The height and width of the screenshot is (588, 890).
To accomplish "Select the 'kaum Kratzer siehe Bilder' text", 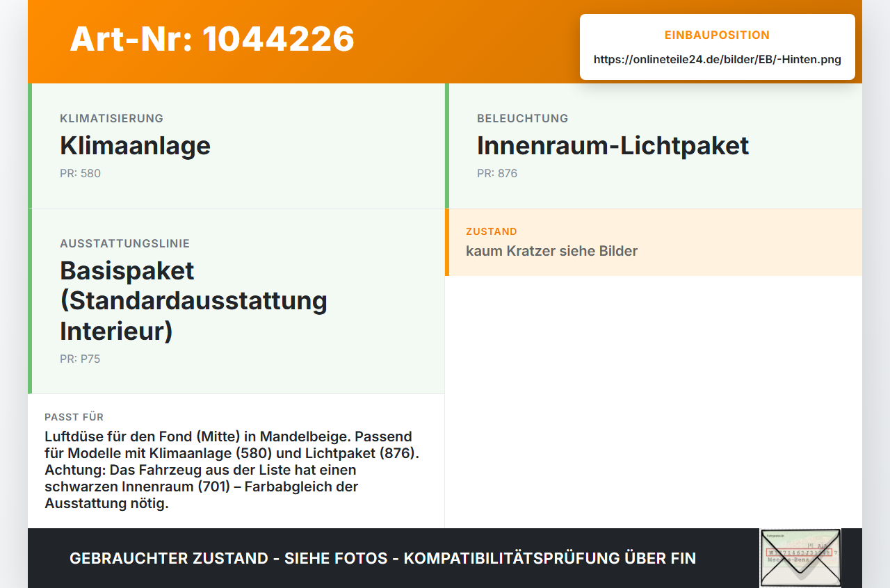I will coord(551,251).
